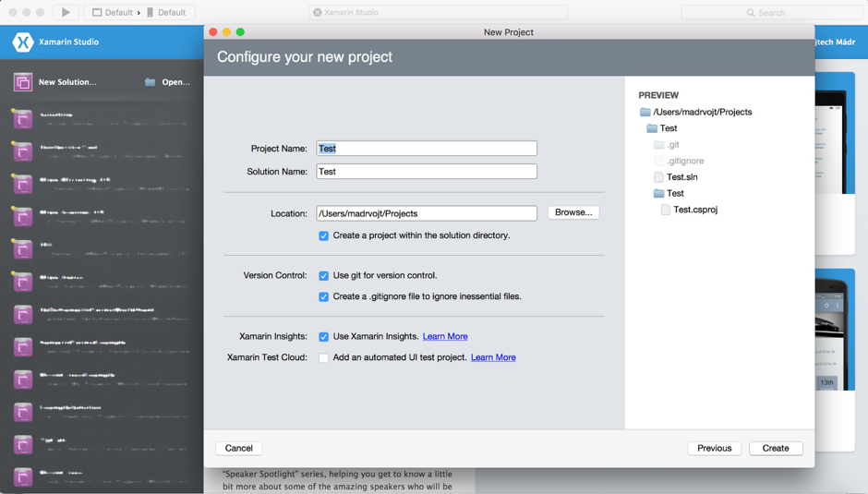
Task: Click the Cancel button
Action: tap(238, 448)
